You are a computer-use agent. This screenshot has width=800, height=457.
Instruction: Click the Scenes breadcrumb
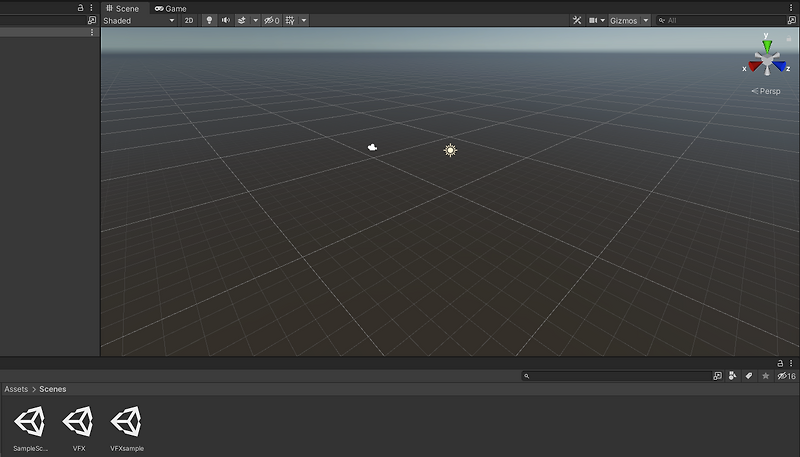[x=53, y=389]
